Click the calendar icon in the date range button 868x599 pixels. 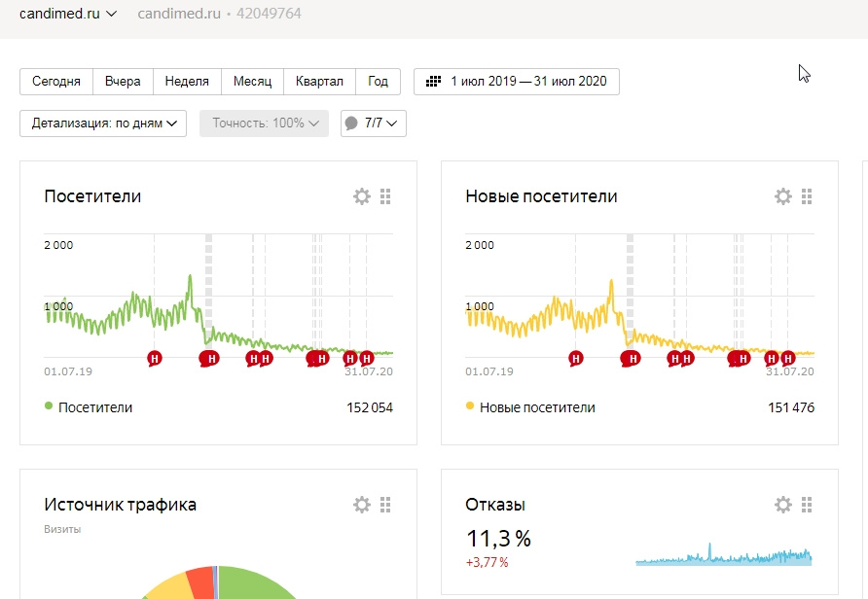433,82
